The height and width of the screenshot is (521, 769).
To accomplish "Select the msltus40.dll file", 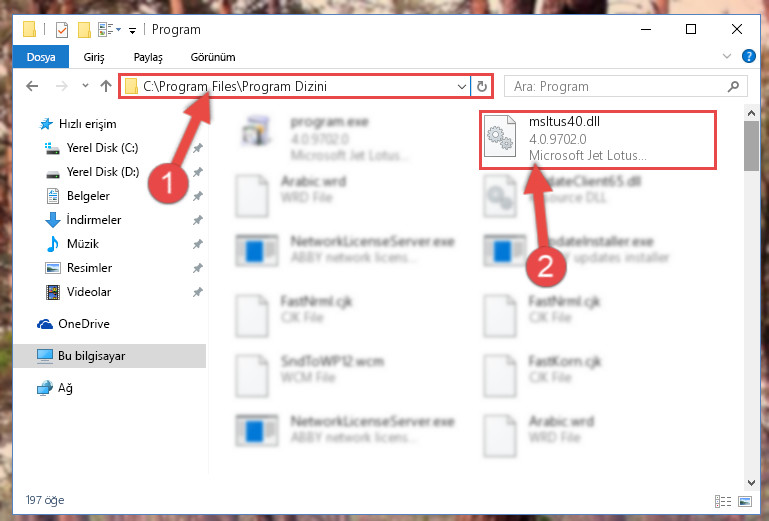I will point(598,140).
